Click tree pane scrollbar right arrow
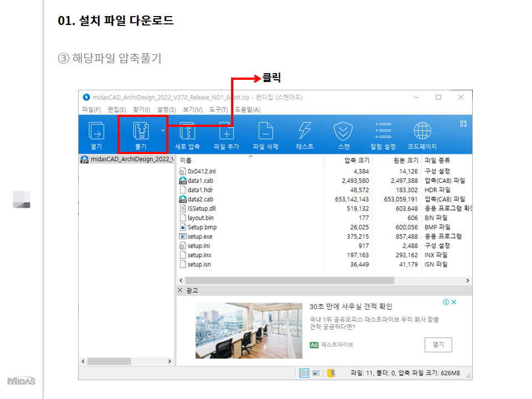This screenshot has height=399, width=532. [170, 361]
